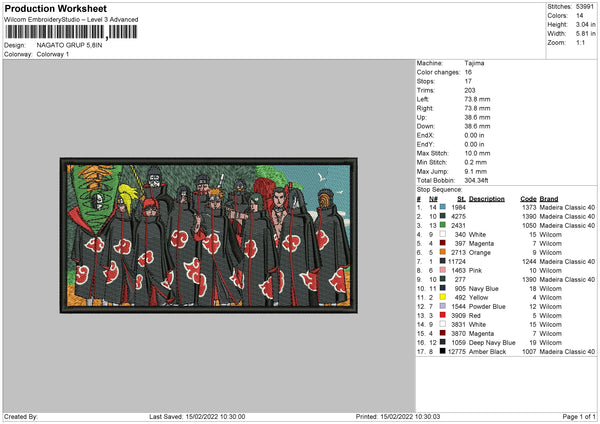Click the zoom value "1:1"
Viewport: 600px width, 424px height.
(x=580, y=42)
